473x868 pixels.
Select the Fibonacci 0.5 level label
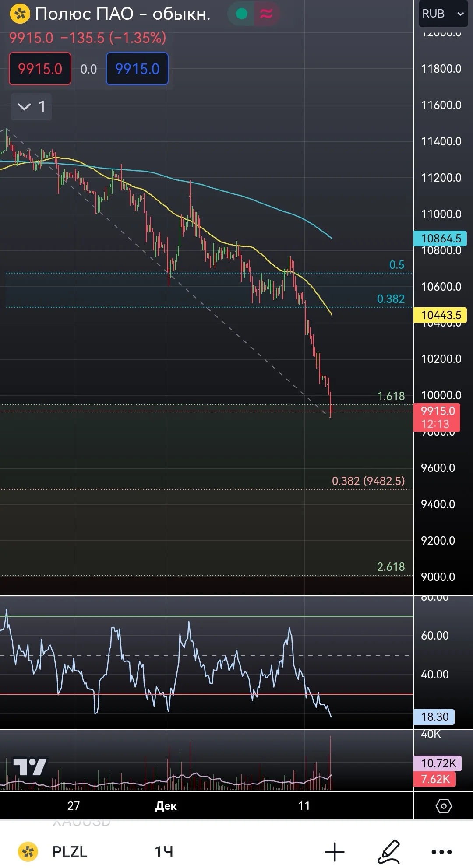click(x=397, y=265)
